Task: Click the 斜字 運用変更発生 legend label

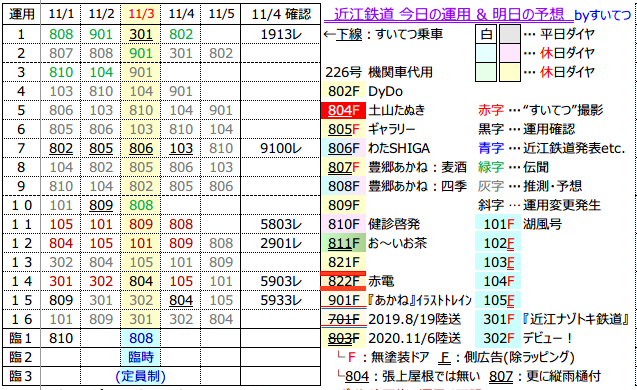Action: (539, 205)
